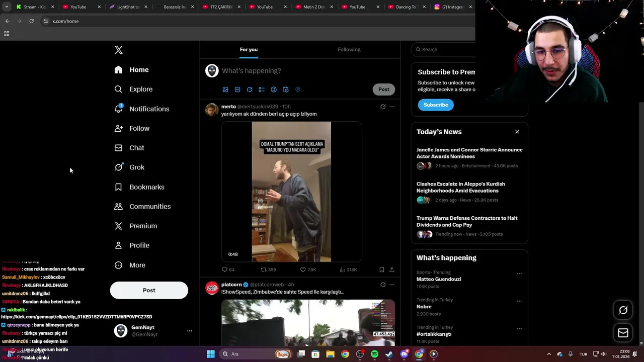Open the browser tab search dropdown arrow
Screen dimensions: 644x362
point(7,7)
